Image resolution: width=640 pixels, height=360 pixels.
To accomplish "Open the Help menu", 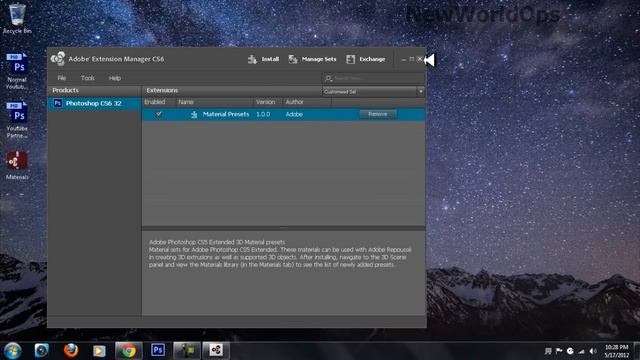I will click(x=115, y=78).
